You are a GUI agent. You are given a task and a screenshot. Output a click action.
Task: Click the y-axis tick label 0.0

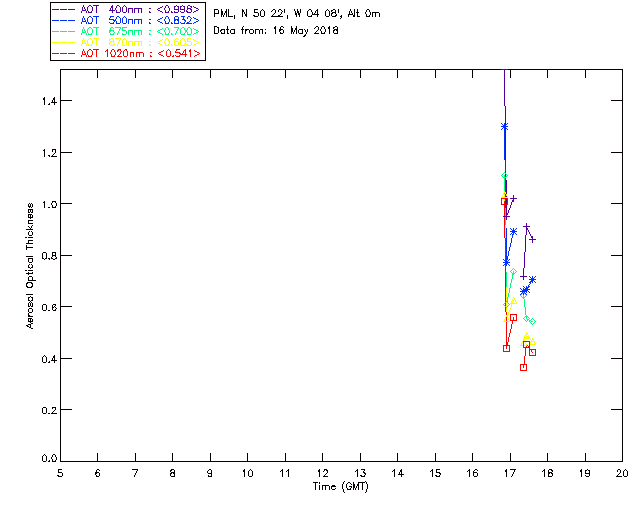tap(49, 458)
